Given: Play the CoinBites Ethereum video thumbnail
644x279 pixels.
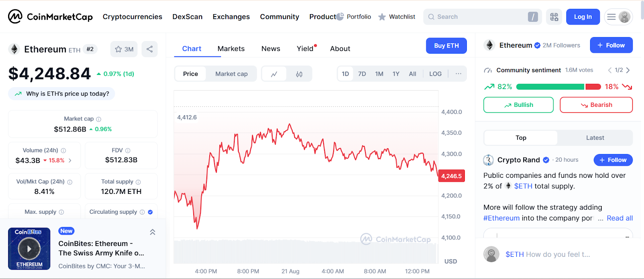Looking at the screenshot, I should 29,249.
